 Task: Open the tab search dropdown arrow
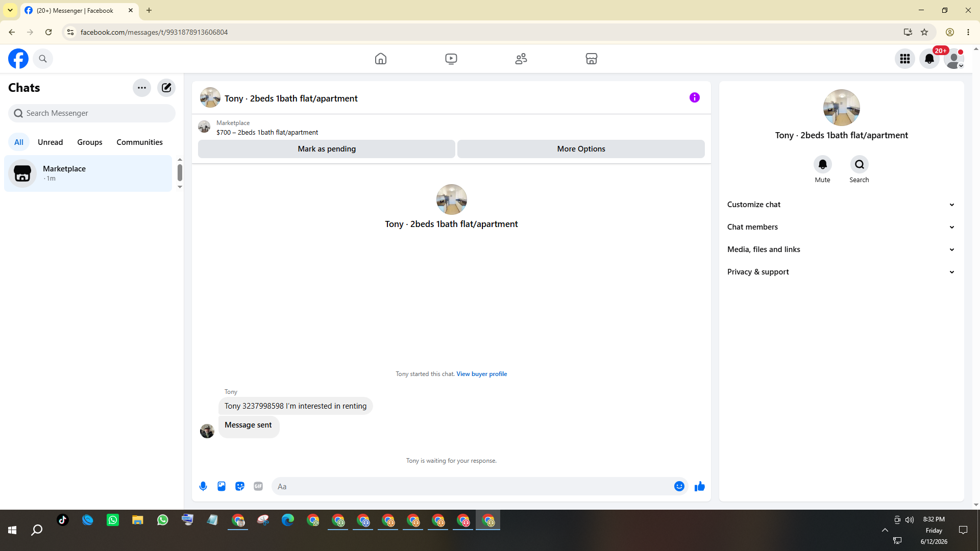click(10, 10)
